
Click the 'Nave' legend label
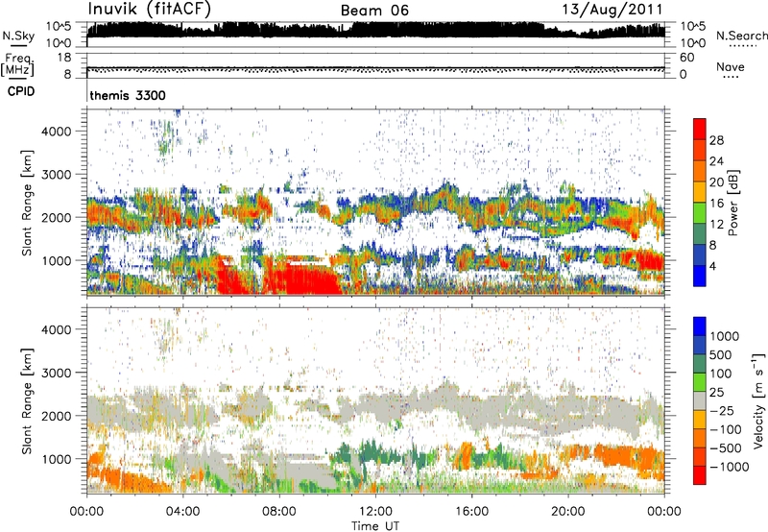coord(731,66)
